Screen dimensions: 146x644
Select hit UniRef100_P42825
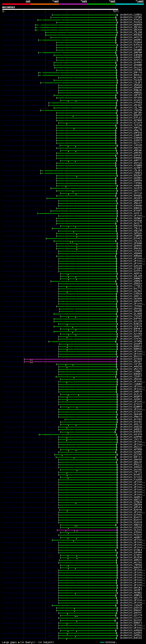(131, 80)
